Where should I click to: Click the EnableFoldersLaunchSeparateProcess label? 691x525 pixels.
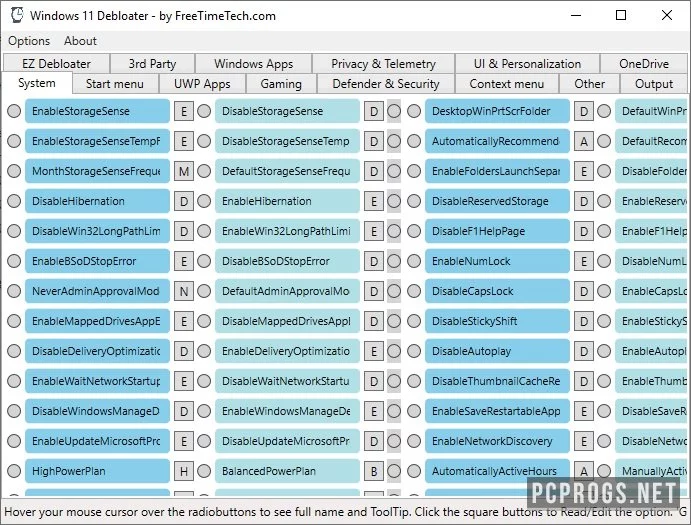497,171
